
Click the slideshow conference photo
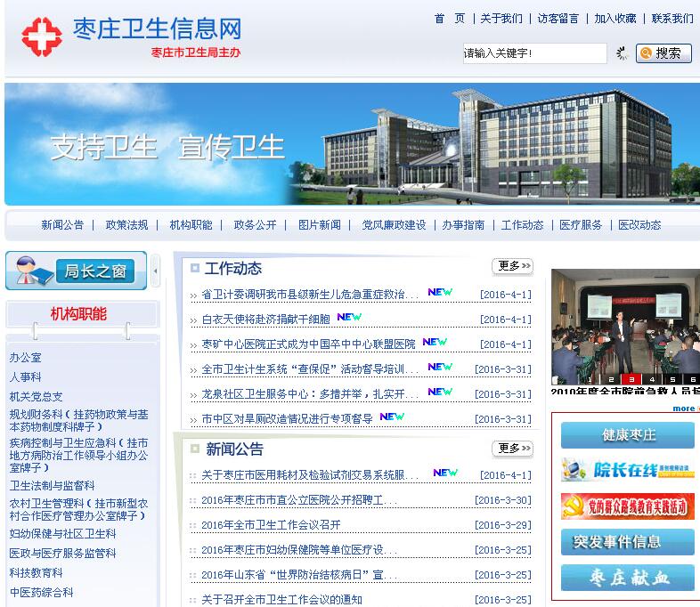(x=625, y=320)
